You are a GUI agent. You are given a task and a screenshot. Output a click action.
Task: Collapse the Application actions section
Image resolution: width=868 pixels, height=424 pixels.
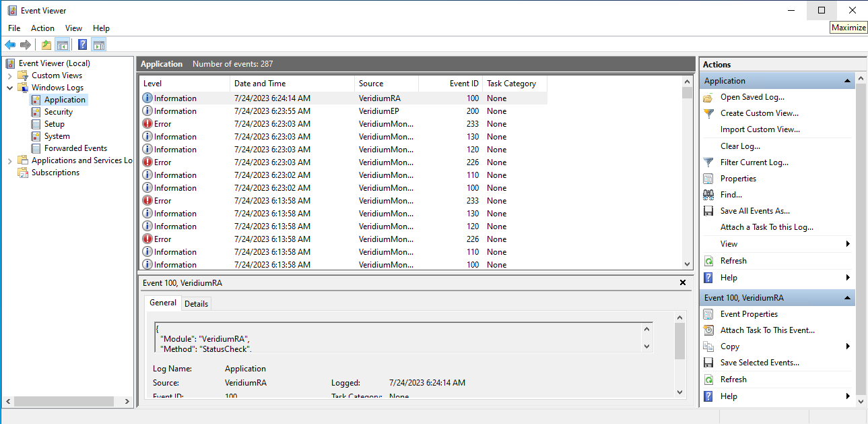click(x=847, y=81)
